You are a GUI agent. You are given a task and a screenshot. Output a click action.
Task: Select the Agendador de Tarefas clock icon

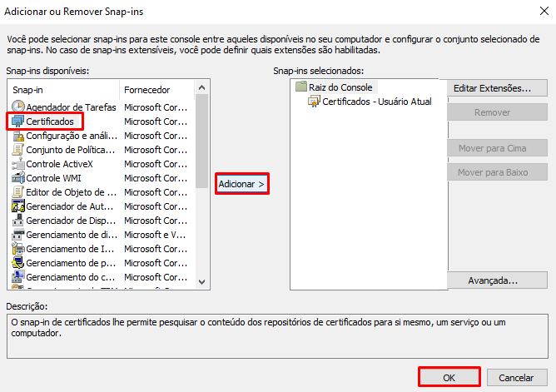tap(18, 107)
